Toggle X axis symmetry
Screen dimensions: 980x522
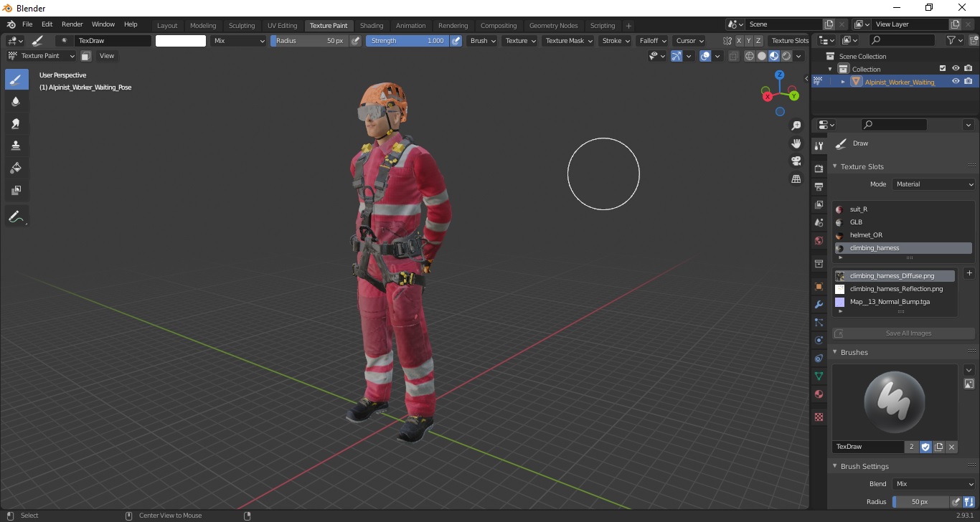(739, 41)
